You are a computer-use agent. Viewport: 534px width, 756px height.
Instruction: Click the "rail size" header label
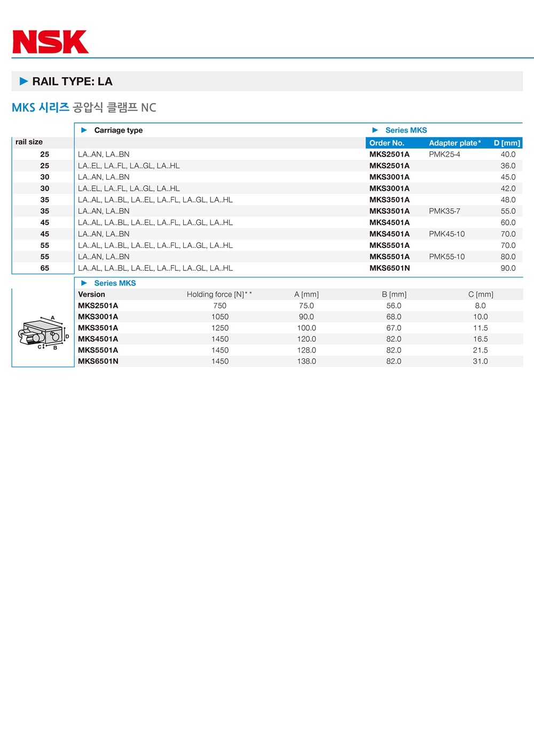(29, 142)
